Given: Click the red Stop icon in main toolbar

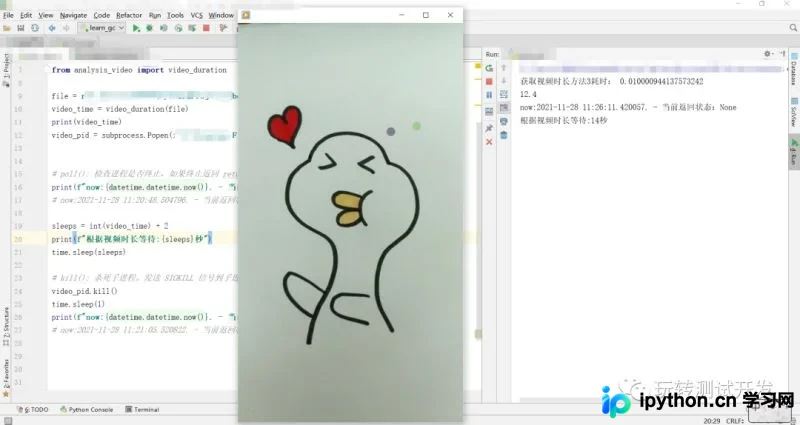Looking at the screenshot, I should (x=206, y=28).
